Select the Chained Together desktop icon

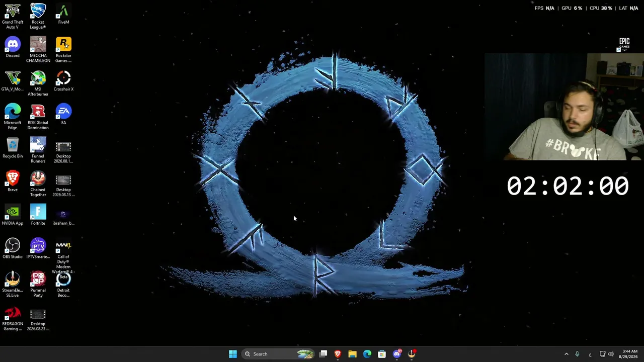point(38,184)
